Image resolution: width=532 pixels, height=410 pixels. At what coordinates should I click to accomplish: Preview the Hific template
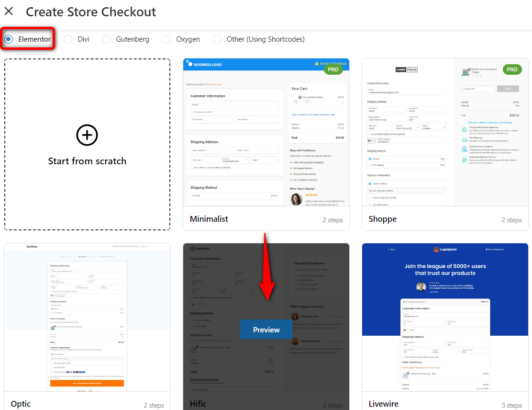(266, 330)
